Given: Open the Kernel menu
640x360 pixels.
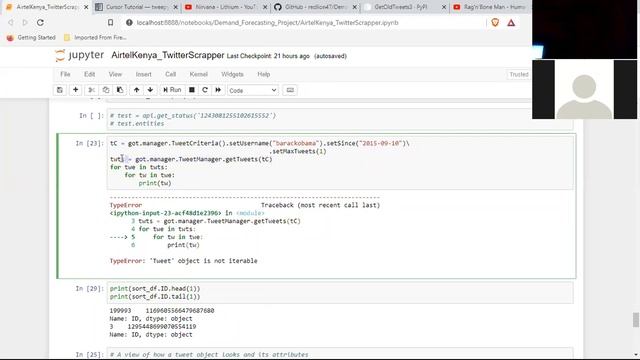Looking at the screenshot, I should (199, 74).
